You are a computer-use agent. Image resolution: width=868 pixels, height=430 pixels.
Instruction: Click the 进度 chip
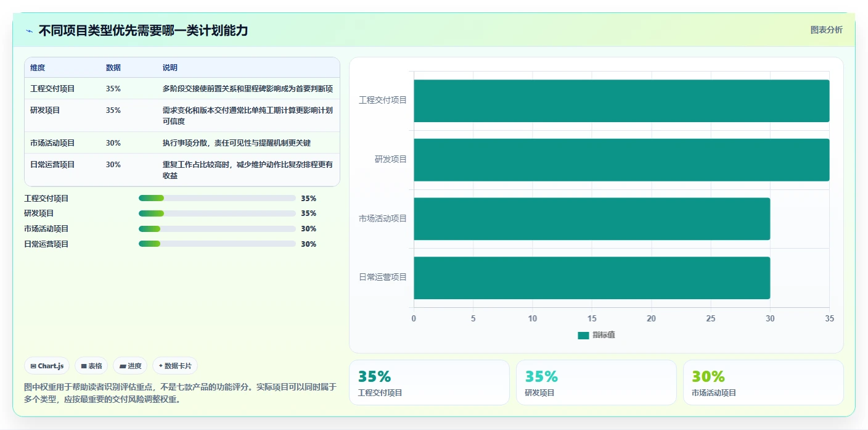130,366
